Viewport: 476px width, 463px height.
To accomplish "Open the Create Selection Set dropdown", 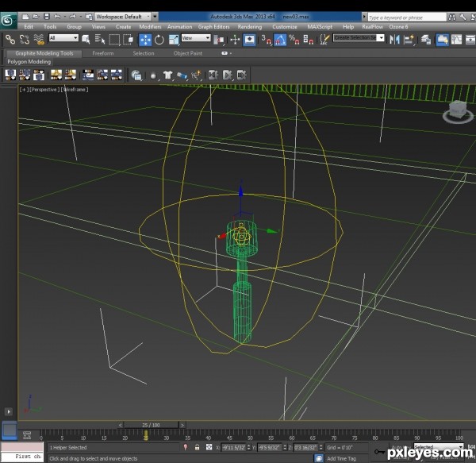I will coord(359,37).
